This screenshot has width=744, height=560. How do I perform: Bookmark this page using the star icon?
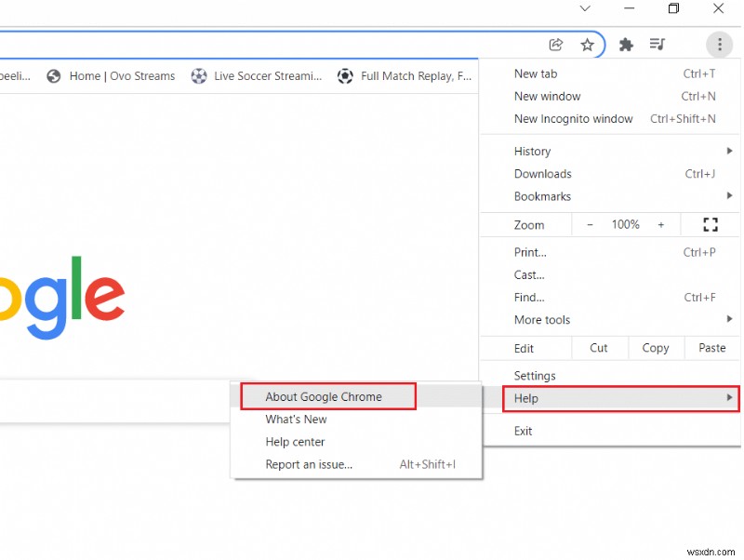point(588,44)
